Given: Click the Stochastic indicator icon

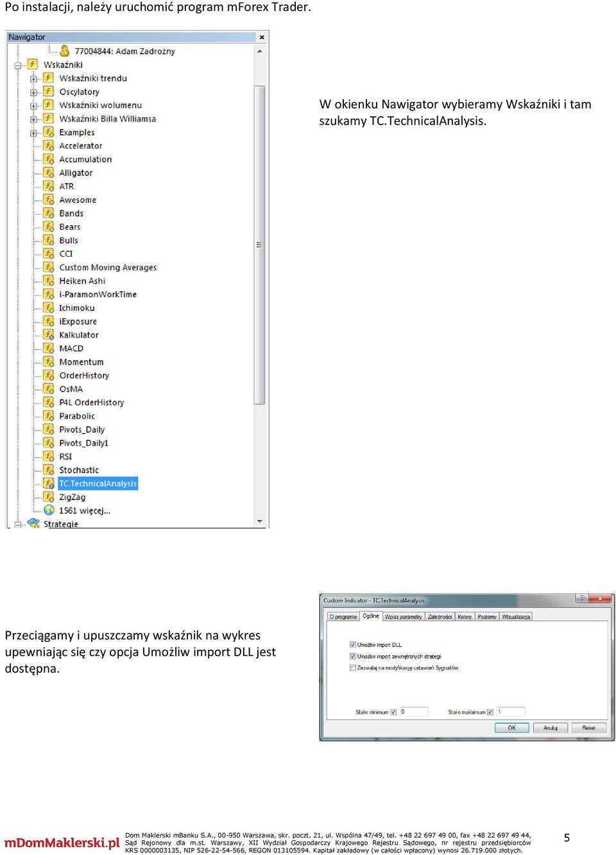Looking at the screenshot, I should click(x=49, y=470).
